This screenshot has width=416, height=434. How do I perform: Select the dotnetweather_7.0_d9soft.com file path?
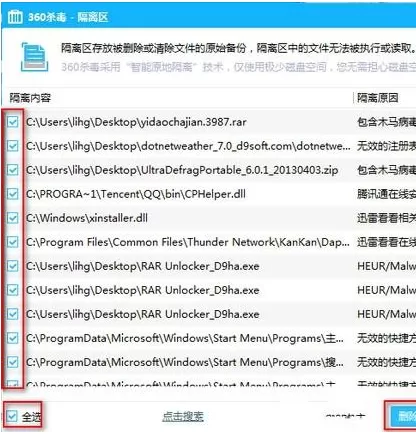tap(188, 146)
